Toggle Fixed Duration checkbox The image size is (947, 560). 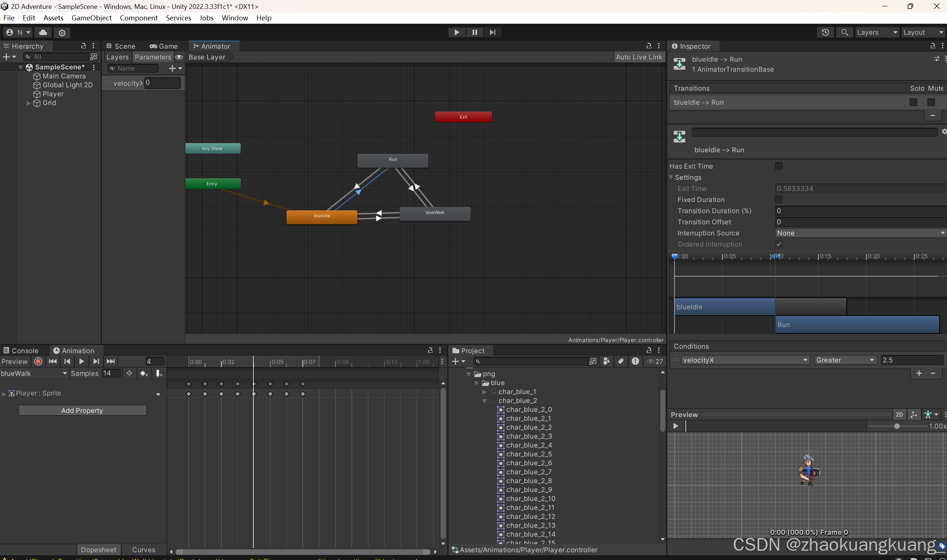point(778,200)
